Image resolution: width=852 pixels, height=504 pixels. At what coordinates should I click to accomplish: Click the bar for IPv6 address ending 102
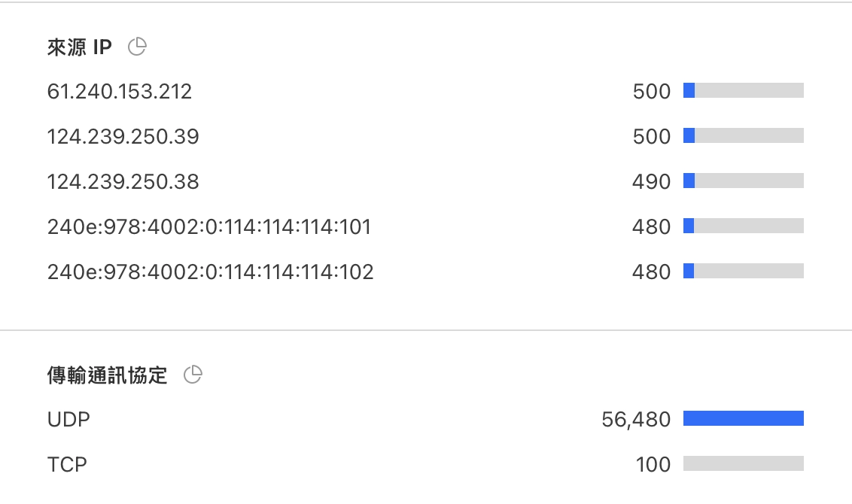(744, 271)
